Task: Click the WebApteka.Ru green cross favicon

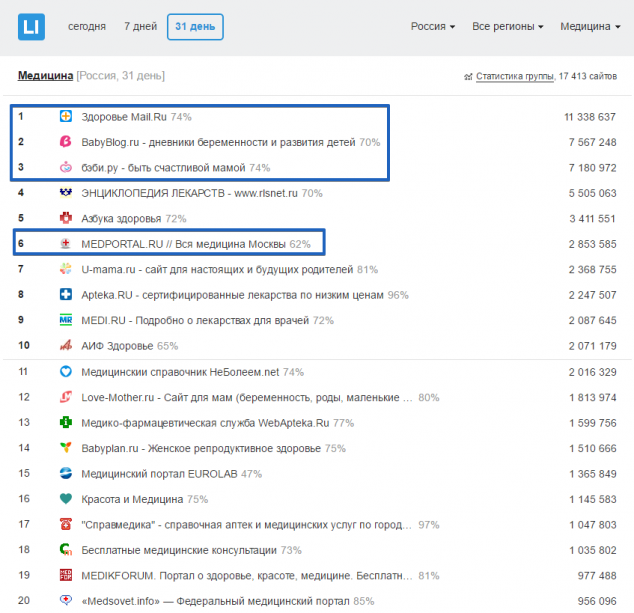Action: [x=66, y=422]
